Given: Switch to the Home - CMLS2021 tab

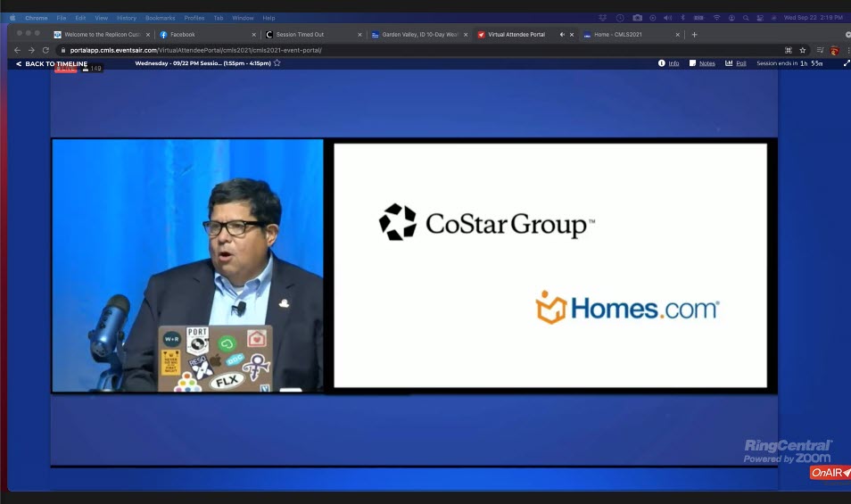Looking at the screenshot, I should (630, 34).
